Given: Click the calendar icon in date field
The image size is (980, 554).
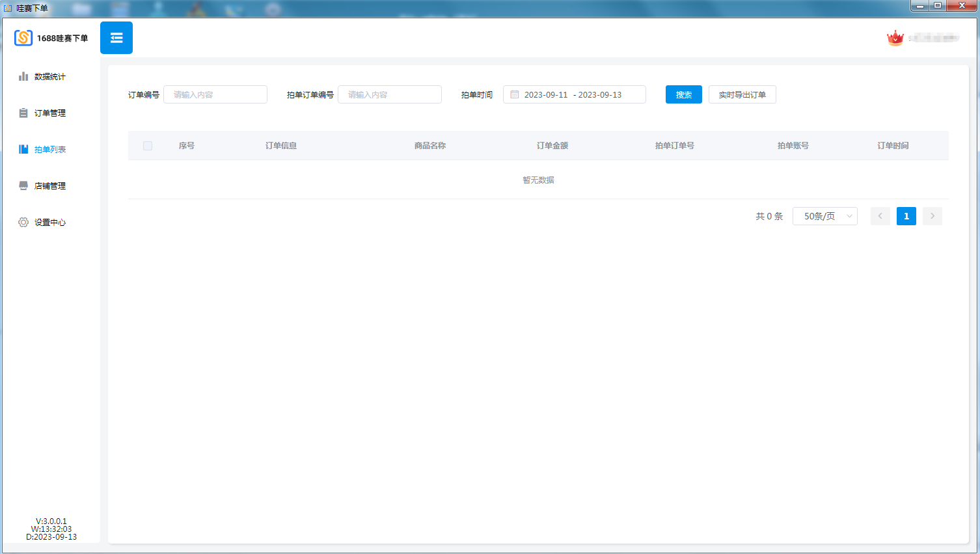Looking at the screenshot, I should click(x=515, y=94).
